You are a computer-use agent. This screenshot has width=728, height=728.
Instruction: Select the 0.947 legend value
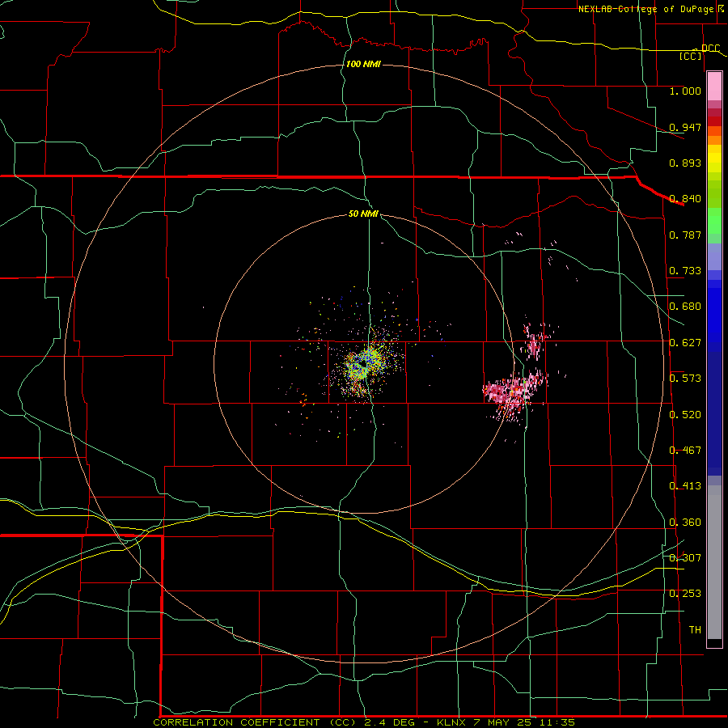coord(685,127)
